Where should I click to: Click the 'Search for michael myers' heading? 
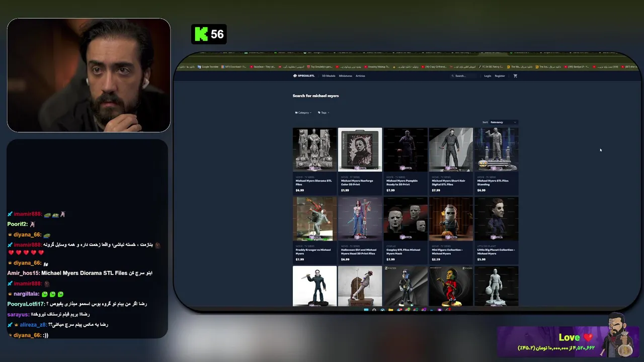click(315, 96)
